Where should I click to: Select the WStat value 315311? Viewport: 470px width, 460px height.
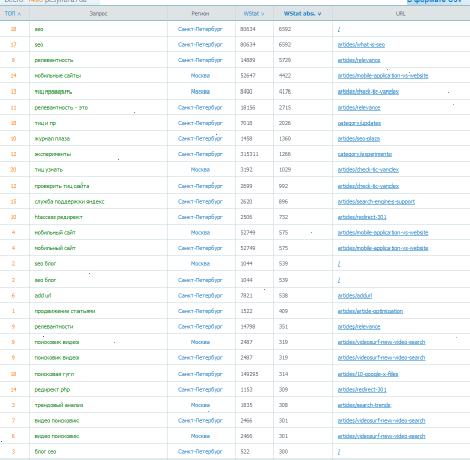coord(249,154)
